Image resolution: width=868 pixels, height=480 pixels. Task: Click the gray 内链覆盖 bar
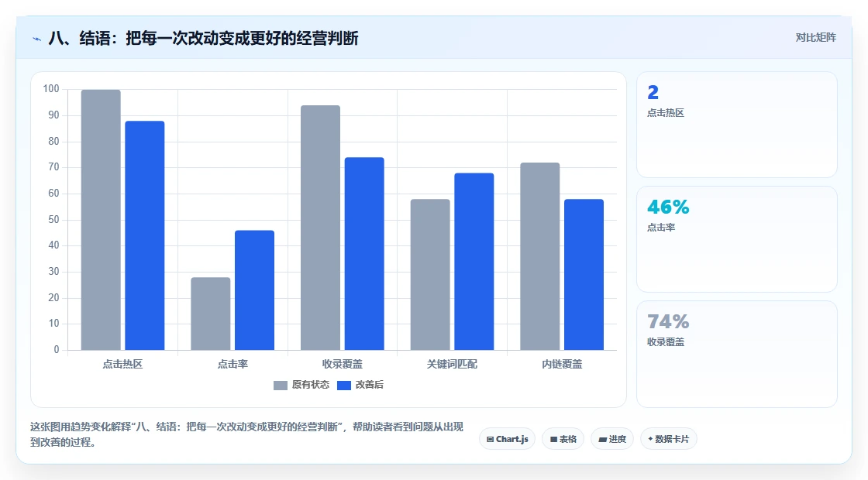pos(539,256)
